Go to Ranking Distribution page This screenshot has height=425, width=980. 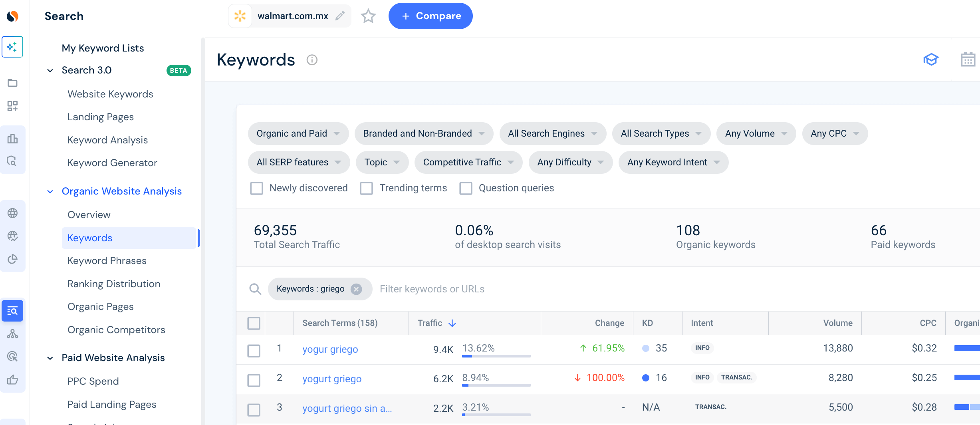(x=114, y=284)
